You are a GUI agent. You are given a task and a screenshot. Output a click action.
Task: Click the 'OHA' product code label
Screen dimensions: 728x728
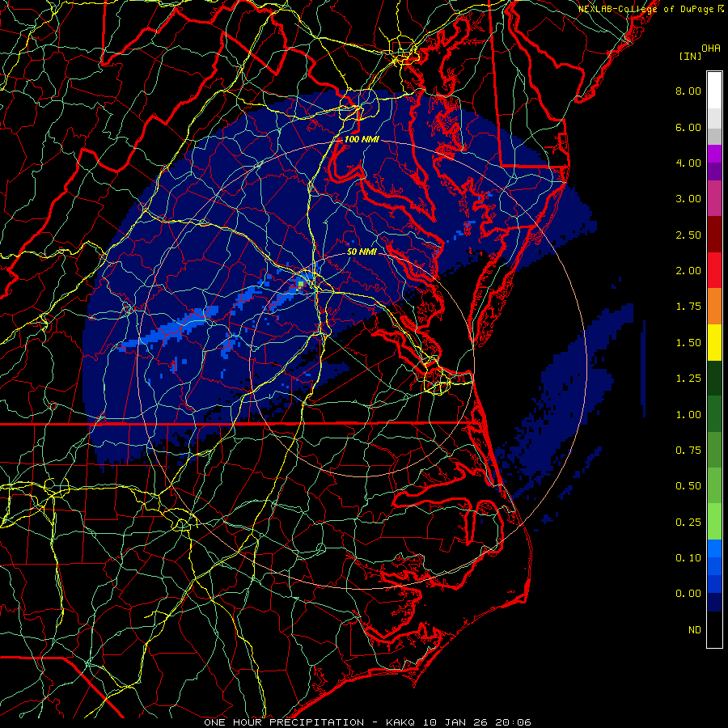pyautogui.click(x=711, y=49)
